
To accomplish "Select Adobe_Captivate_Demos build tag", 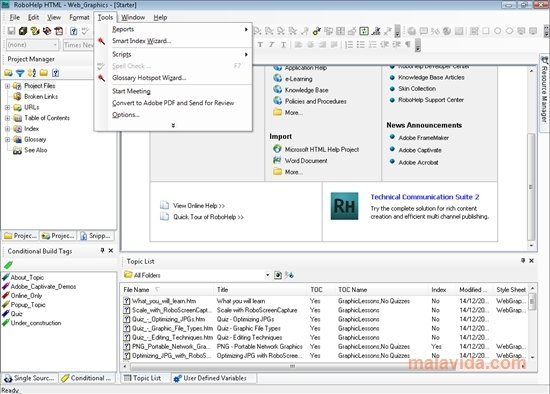I will (43, 287).
